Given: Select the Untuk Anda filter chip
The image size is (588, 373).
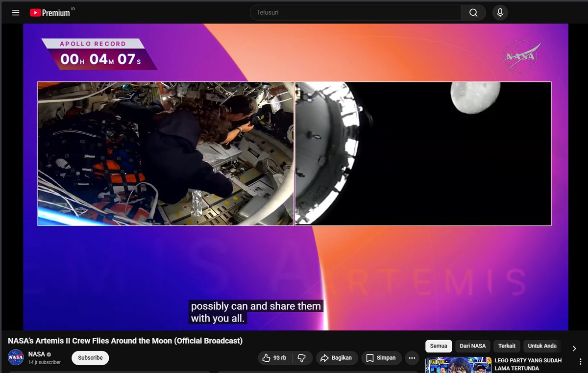Looking at the screenshot, I should click(x=542, y=346).
